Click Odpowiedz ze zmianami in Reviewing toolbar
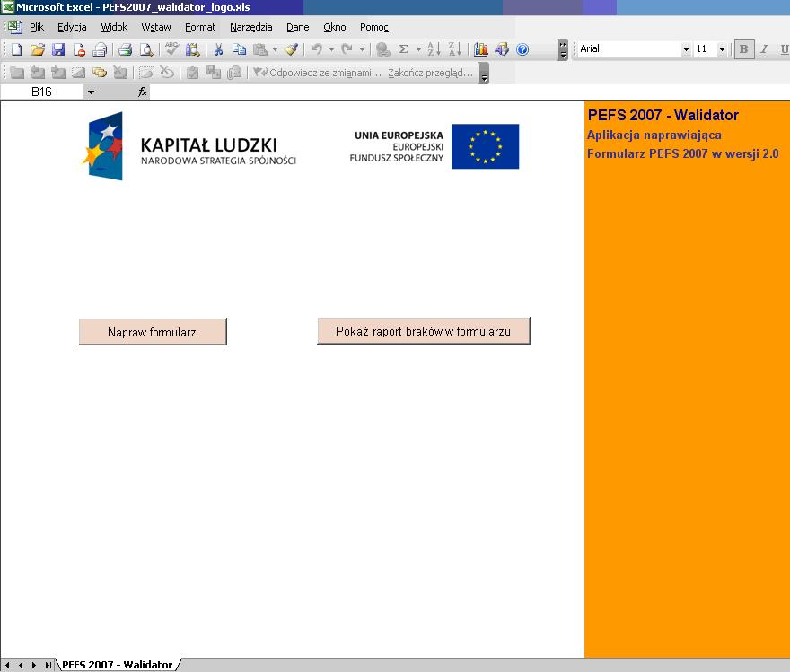 [318, 73]
